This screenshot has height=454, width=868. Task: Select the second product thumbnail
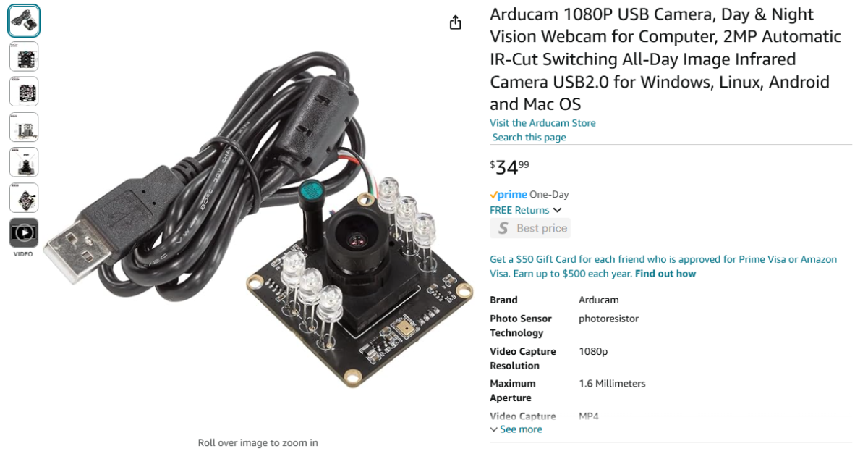coord(24,56)
